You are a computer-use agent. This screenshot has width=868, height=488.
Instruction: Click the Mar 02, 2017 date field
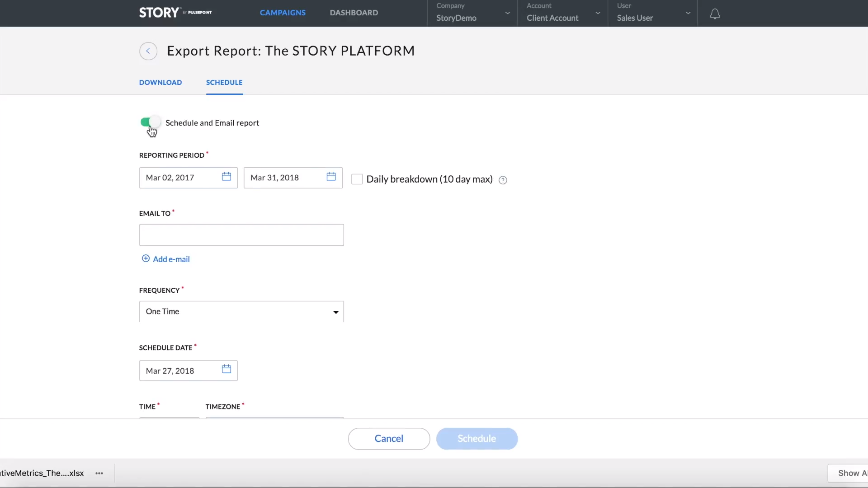click(x=188, y=178)
